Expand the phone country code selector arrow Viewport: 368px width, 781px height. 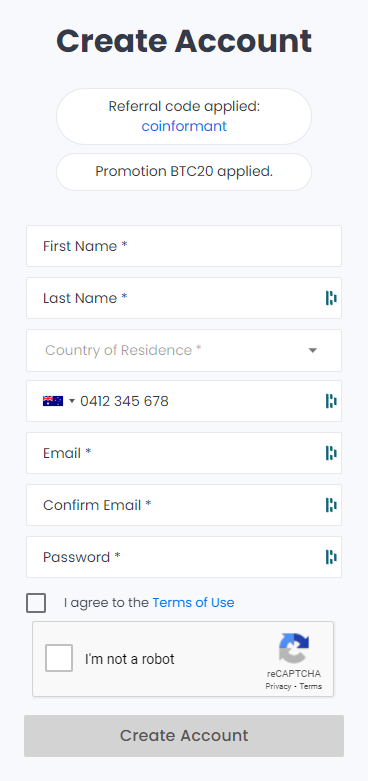point(72,401)
